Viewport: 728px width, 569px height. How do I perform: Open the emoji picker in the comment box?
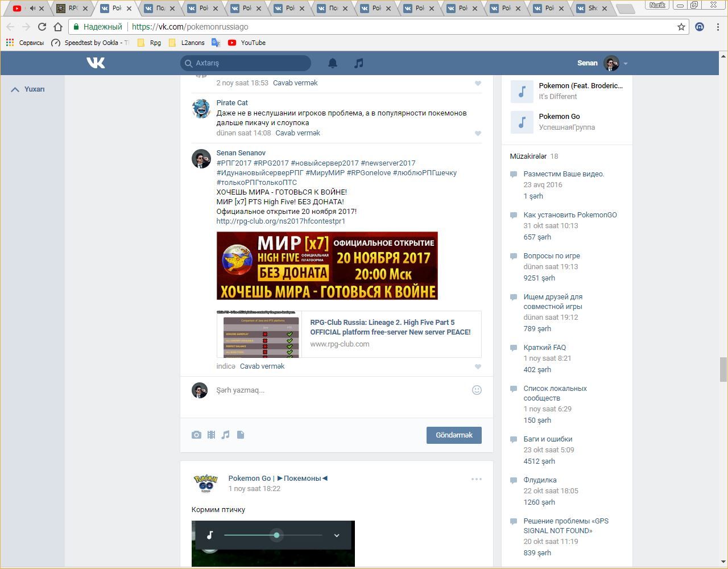point(477,390)
